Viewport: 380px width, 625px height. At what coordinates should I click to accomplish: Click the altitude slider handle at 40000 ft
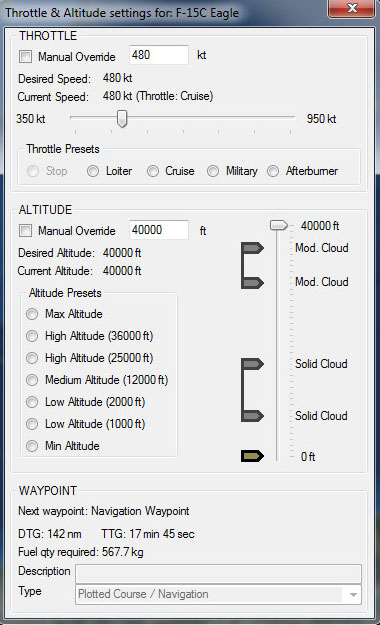(x=278, y=225)
